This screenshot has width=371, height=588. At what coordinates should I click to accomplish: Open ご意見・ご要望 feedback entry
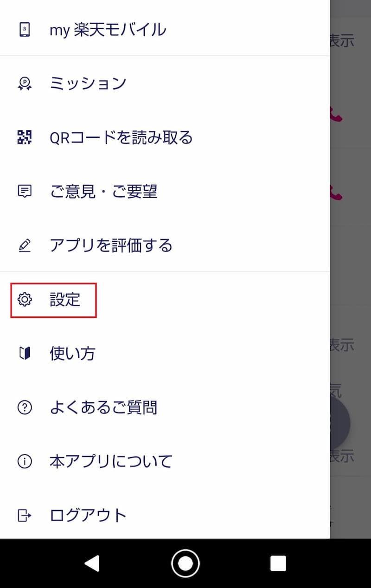pyautogui.click(x=103, y=191)
